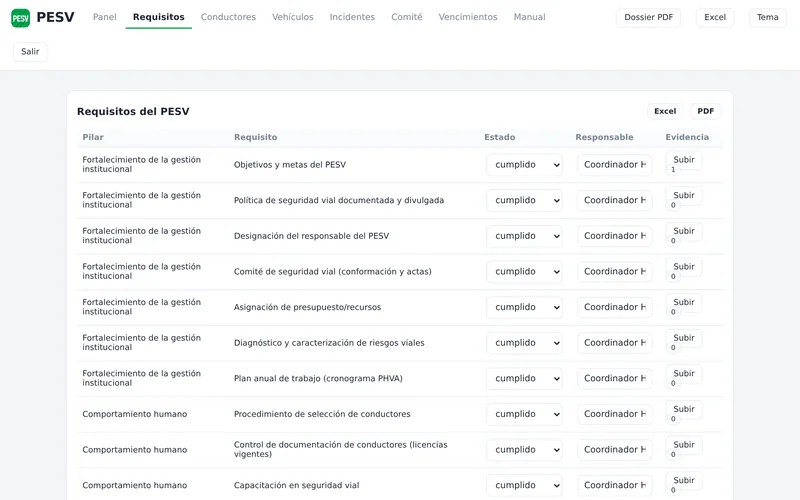This screenshot has height=500, width=800.
Task: Click Subir for Asignación de presupuesto/recursos
Action: [684, 303]
